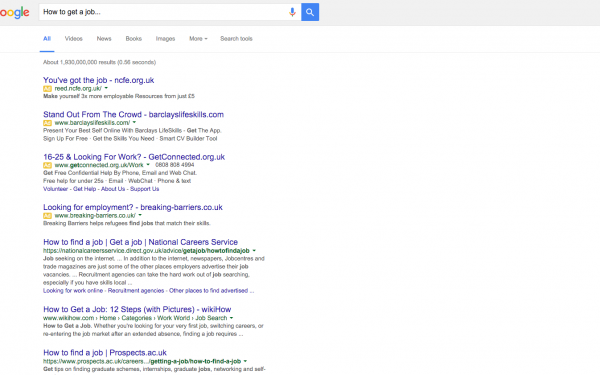600x375 pixels.
Task: Click the Ad badge next to www.barclayslifeskills.com
Action: pos(47,123)
